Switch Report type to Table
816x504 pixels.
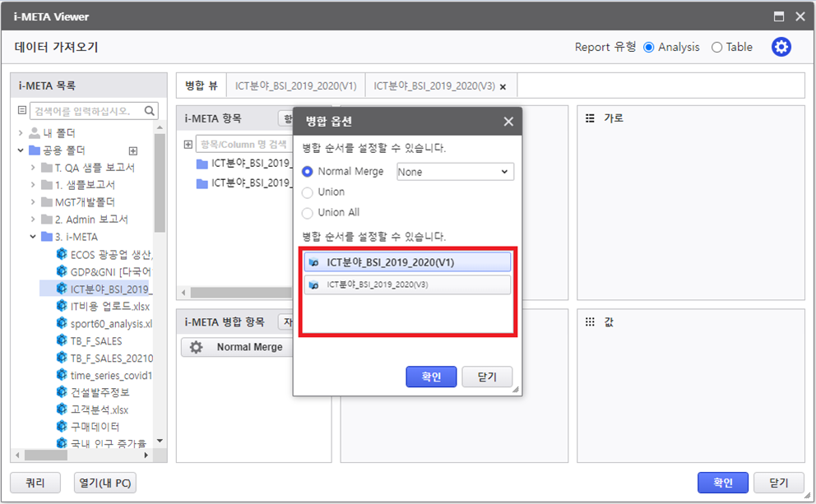(x=716, y=48)
